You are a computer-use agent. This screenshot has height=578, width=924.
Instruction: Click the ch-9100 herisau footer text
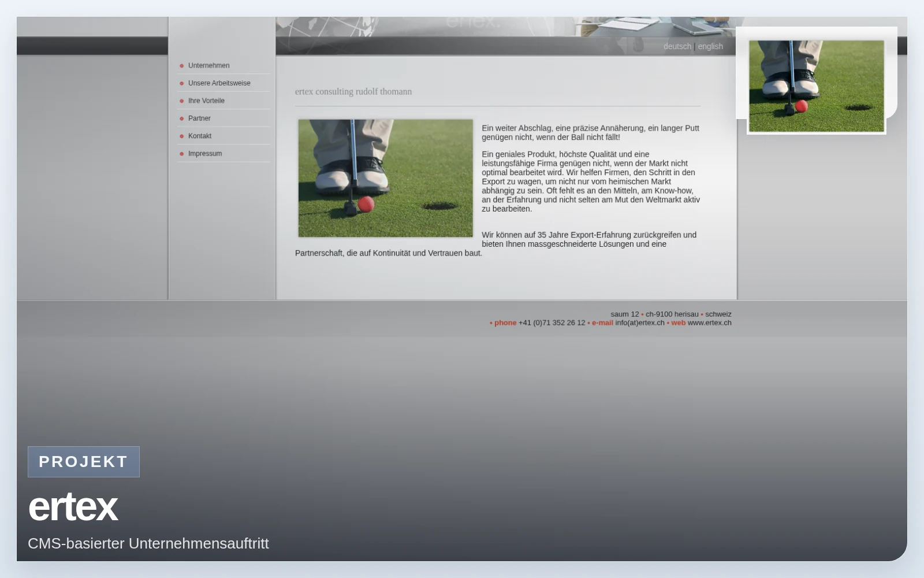point(672,314)
